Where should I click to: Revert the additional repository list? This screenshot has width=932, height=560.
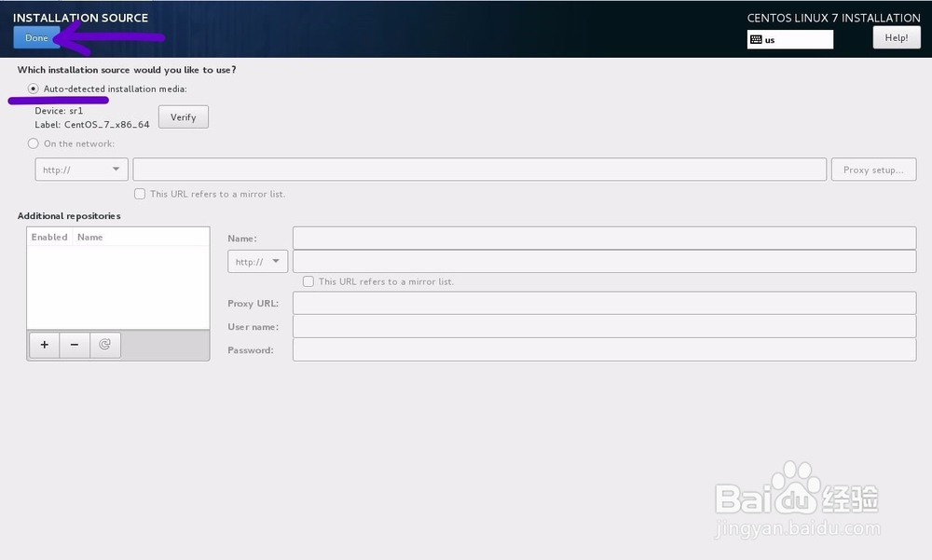105,345
